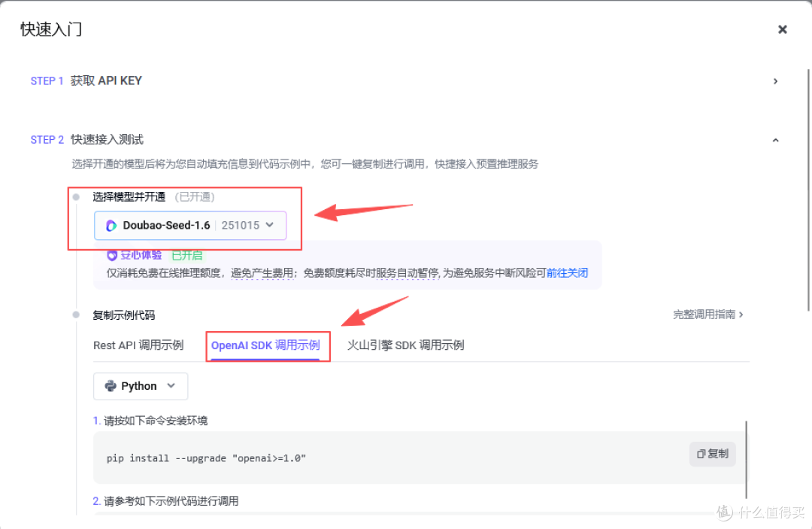Click the code panel scrollbar

point(747,459)
